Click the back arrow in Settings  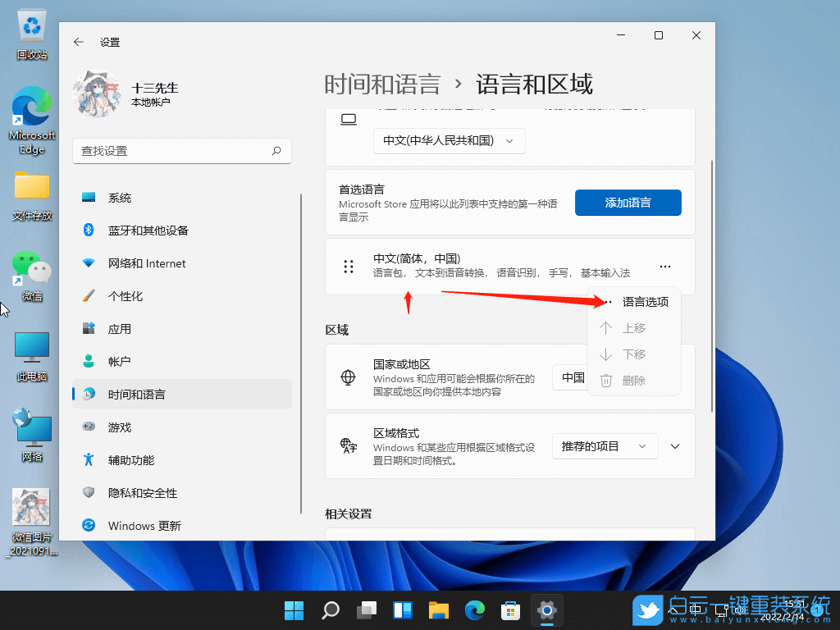click(77, 42)
